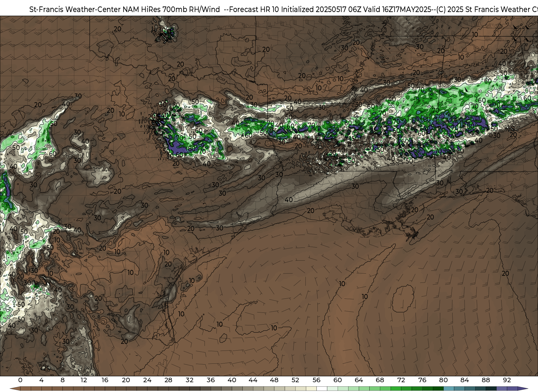Click the colorbar tick label "44"

pos(253,380)
